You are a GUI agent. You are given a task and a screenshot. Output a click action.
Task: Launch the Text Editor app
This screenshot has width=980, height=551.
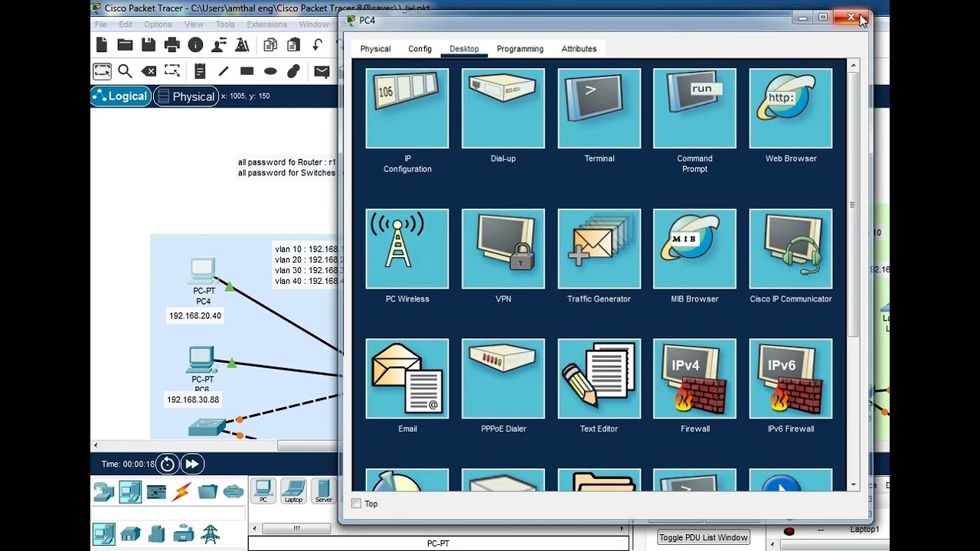[x=599, y=379]
